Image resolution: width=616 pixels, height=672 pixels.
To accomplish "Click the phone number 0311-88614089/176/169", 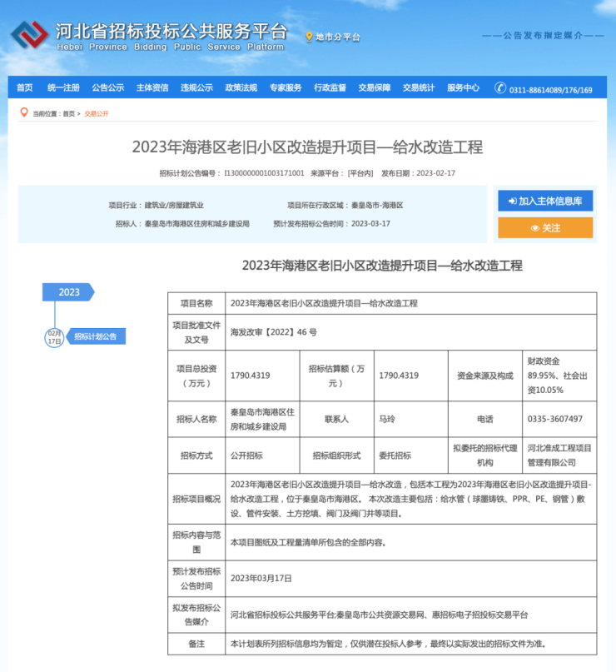I will [550, 90].
